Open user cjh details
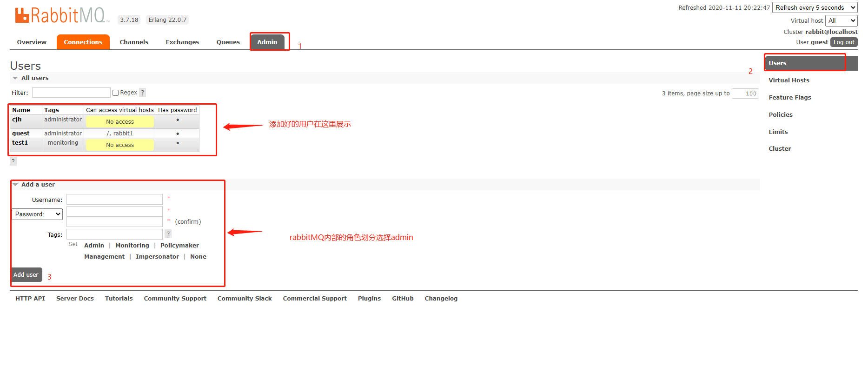The height and width of the screenshot is (374, 868). [x=17, y=120]
